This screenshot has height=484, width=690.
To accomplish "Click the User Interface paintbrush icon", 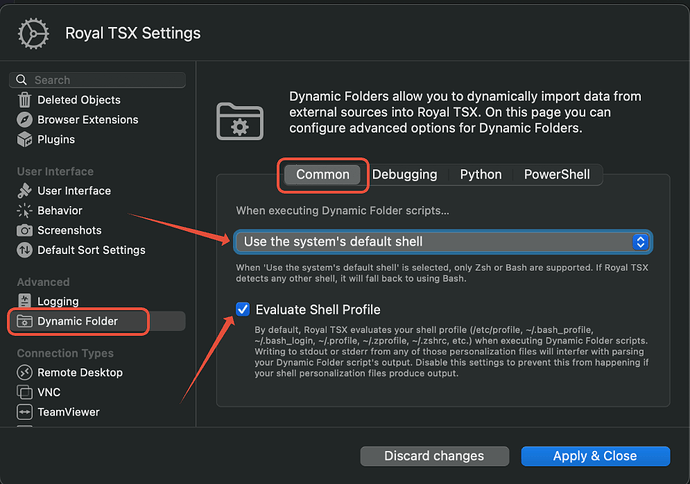I will [x=25, y=191].
